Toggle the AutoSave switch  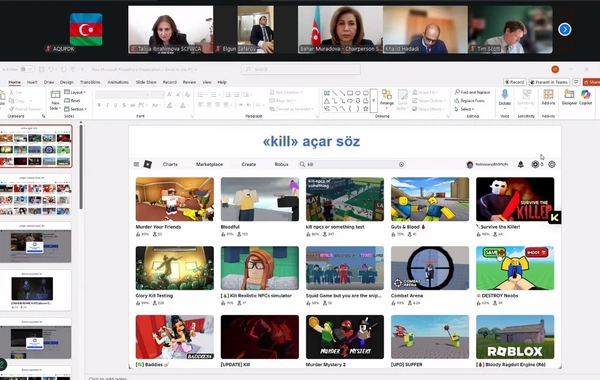pyautogui.click(x=27, y=69)
